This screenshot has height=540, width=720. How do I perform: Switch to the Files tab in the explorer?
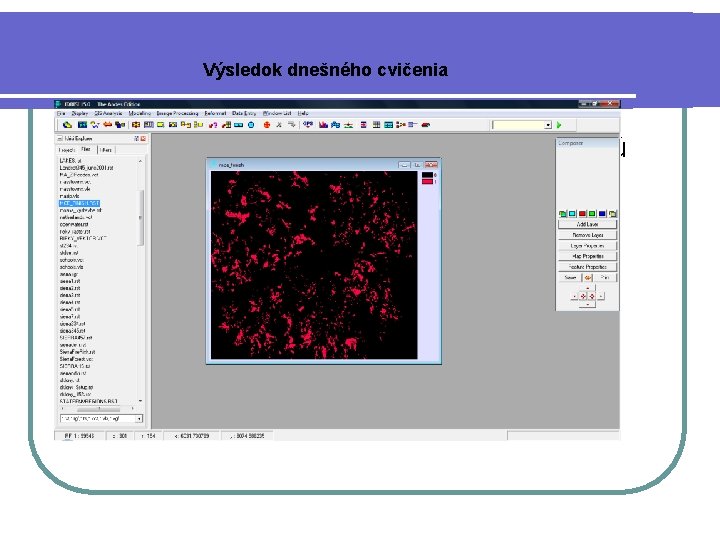[x=86, y=150]
